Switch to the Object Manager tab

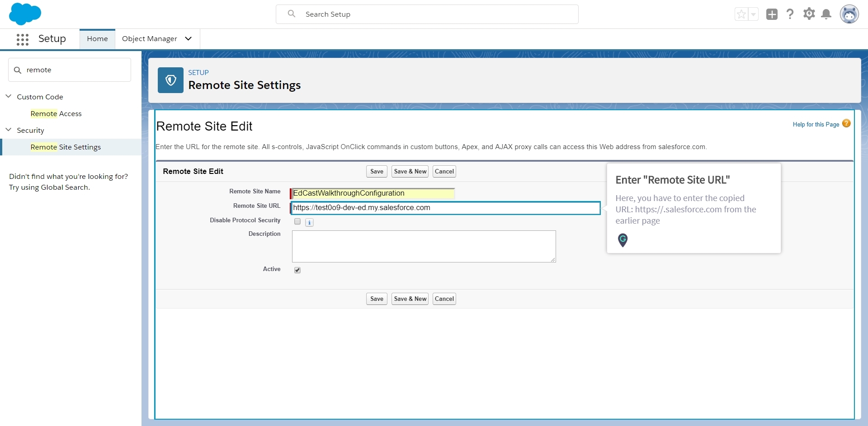coord(150,39)
